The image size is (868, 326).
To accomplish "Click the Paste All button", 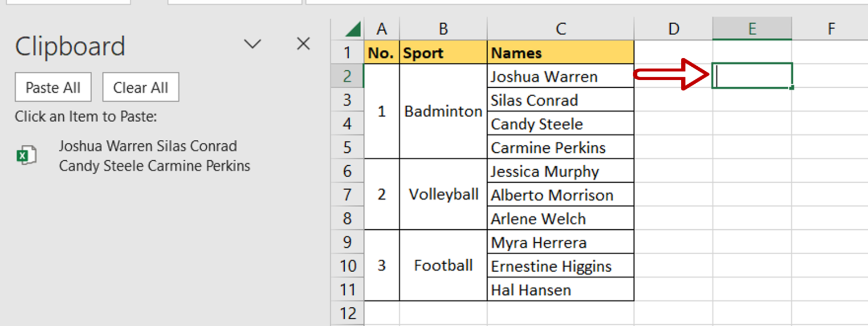I will pyautogui.click(x=53, y=87).
